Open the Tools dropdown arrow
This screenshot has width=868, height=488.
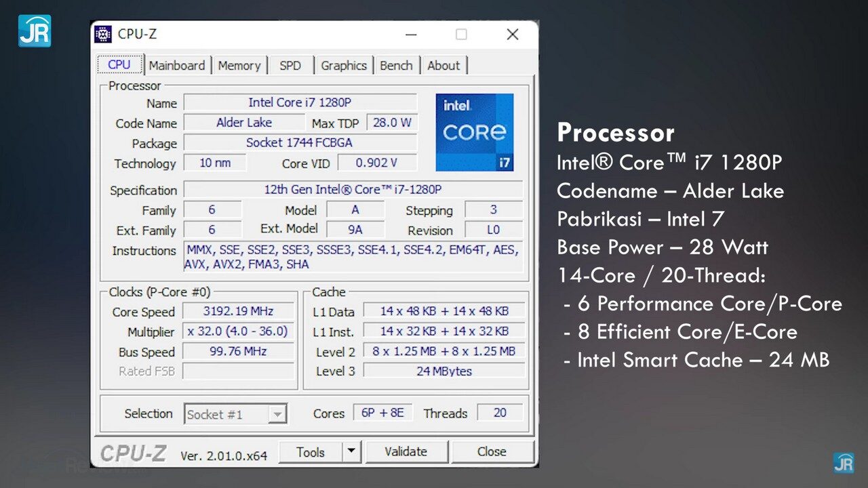351,451
